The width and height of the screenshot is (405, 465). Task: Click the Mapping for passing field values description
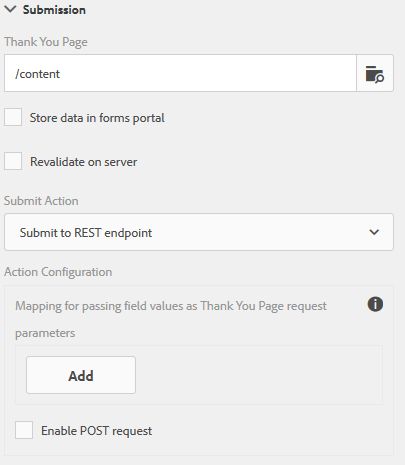click(171, 319)
